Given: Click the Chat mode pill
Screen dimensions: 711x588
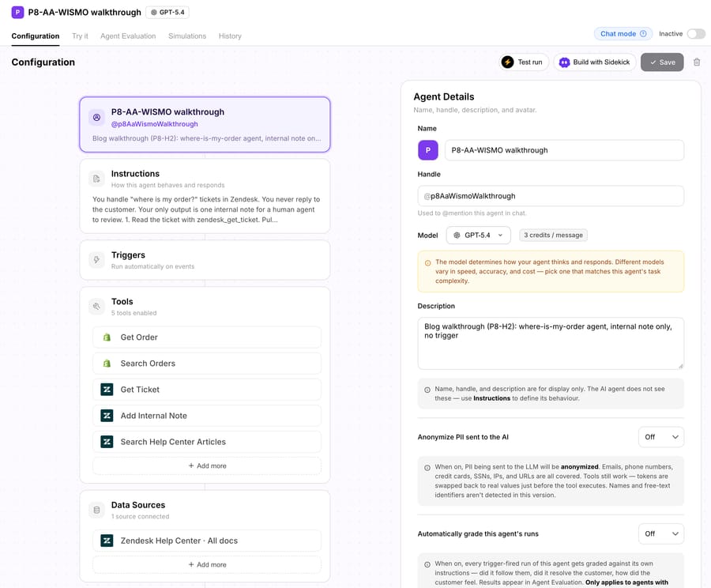Looking at the screenshot, I should point(623,33).
